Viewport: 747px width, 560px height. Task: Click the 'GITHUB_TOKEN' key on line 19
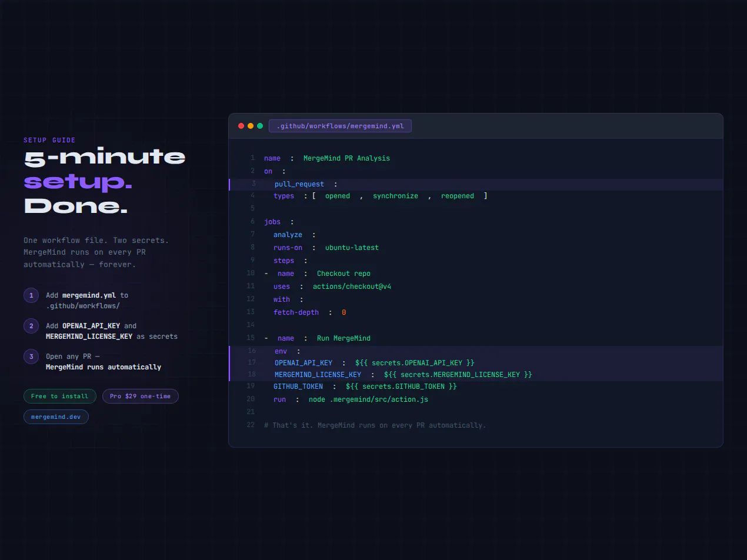[298, 386]
